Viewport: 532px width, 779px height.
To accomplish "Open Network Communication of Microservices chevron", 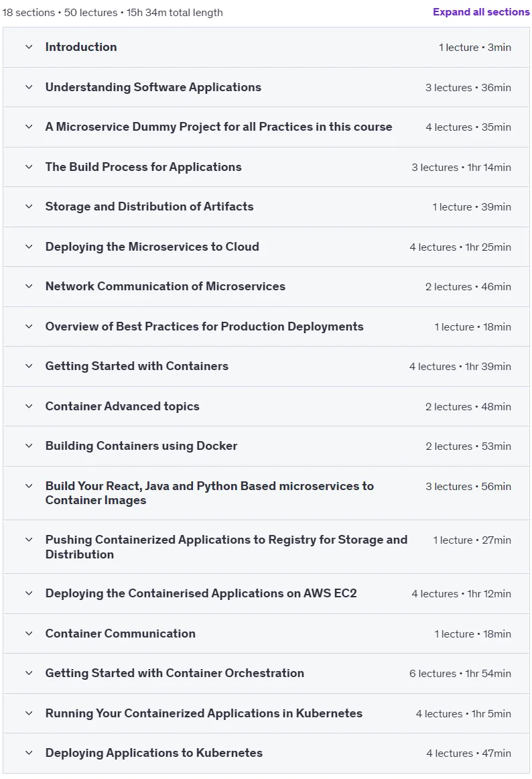I will 29,286.
